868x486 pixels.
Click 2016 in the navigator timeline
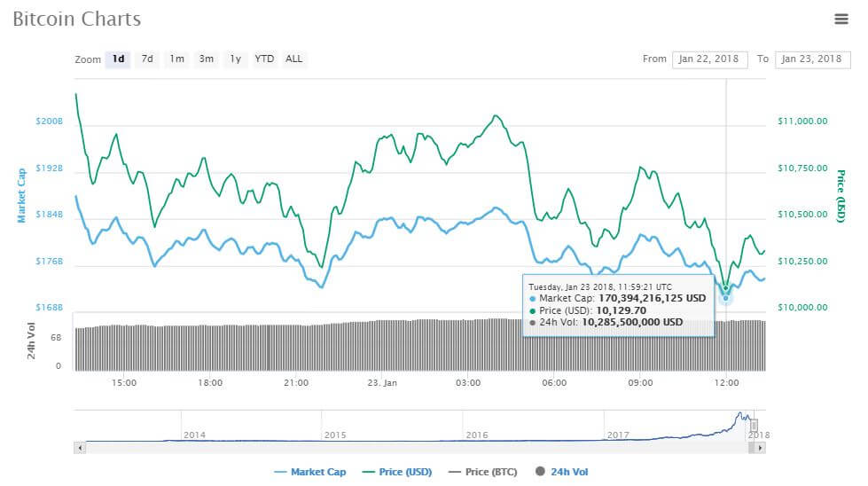point(477,435)
